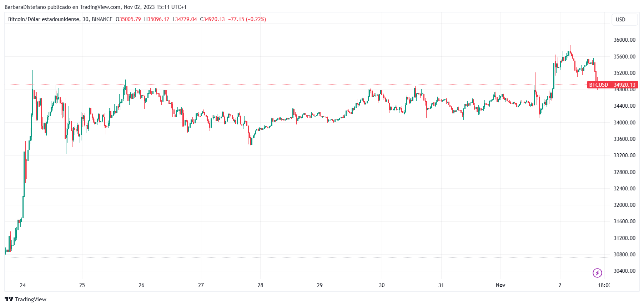The height and width of the screenshot is (307, 644).
Task: Click the Bitcoin/Dólar estadounidense symbol title
Action: click(x=44, y=19)
